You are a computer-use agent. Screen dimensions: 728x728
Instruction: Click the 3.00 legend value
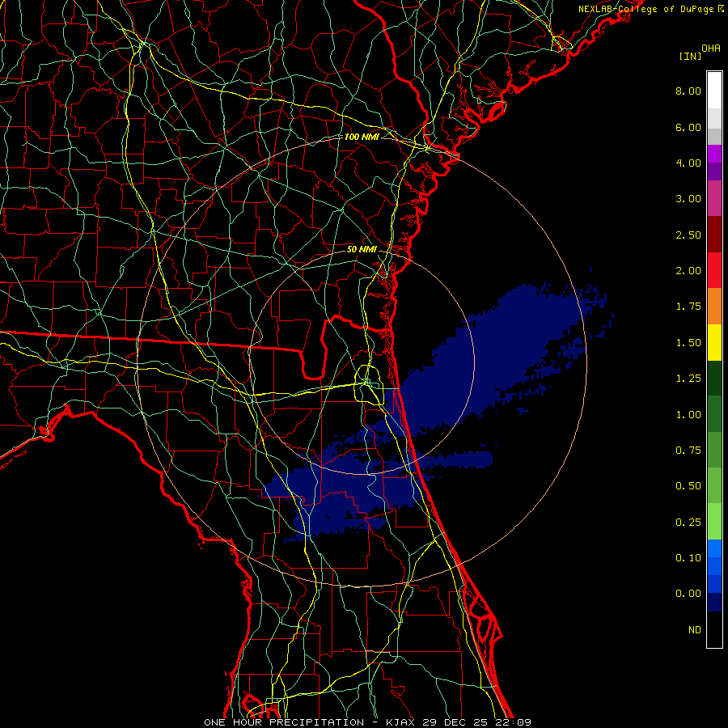688,199
